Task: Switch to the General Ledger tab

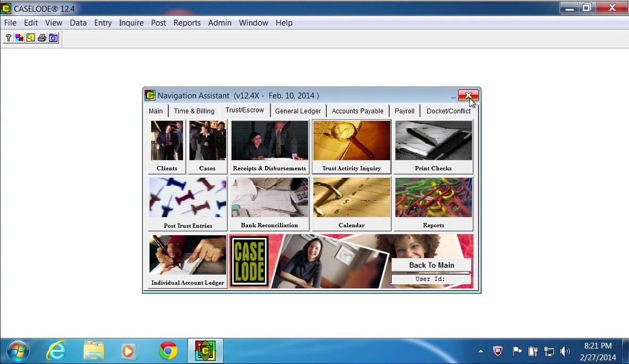Action: [x=298, y=111]
